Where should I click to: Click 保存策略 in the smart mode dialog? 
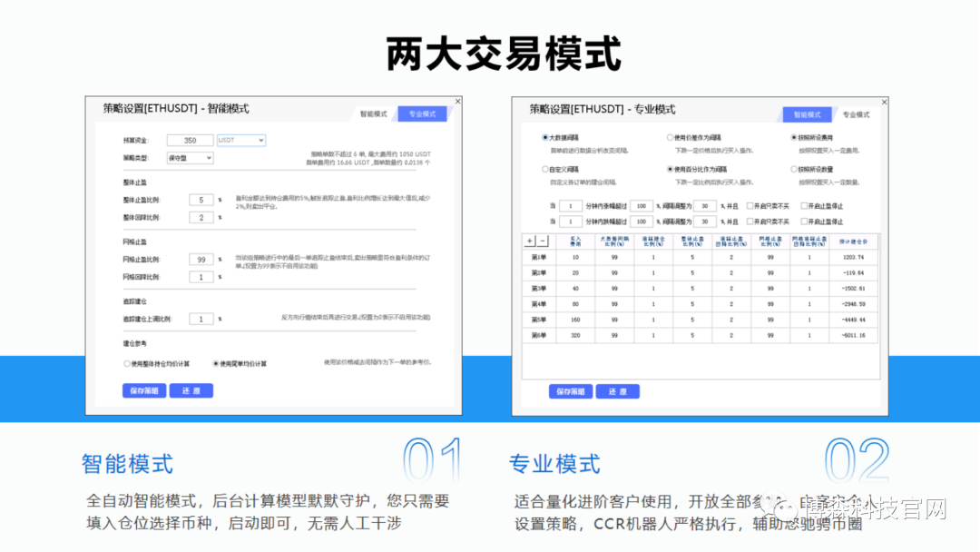(x=143, y=390)
